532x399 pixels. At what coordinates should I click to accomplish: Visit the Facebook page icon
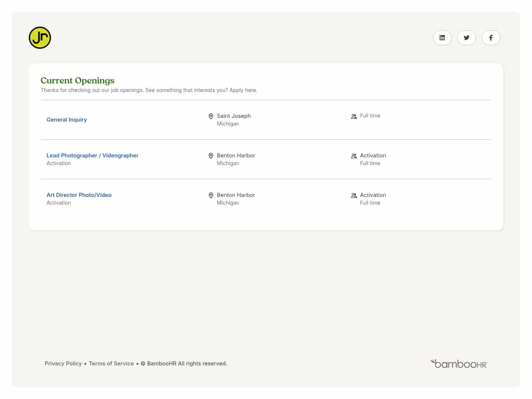tap(491, 38)
